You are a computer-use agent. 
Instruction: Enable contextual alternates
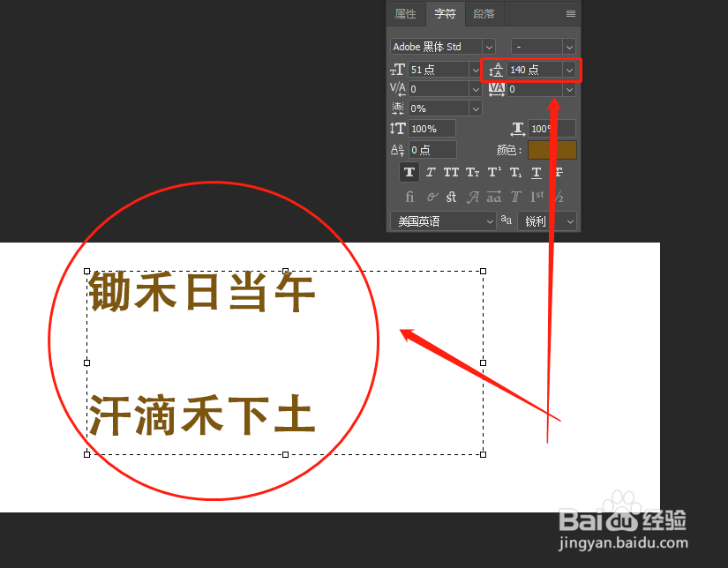click(432, 197)
